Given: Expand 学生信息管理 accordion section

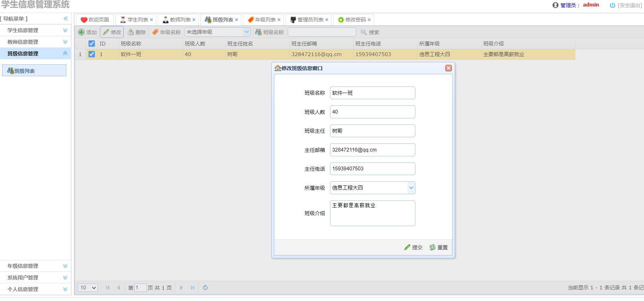Looking at the screenshot, I should pos(36,30).
